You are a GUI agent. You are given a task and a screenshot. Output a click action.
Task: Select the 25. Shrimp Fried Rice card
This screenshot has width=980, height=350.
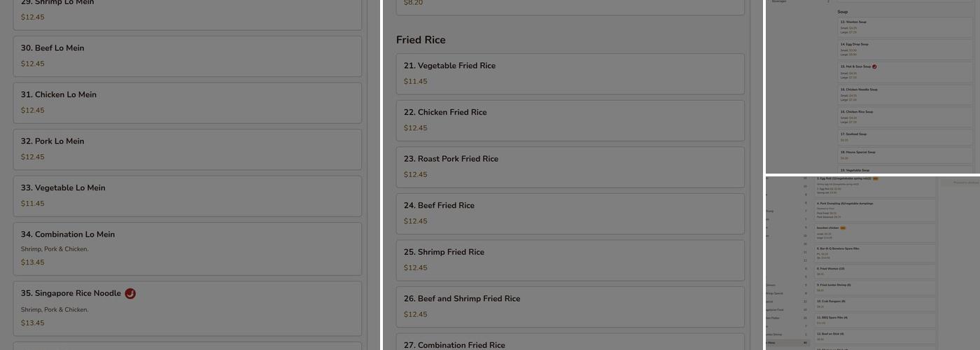tap(570, 260)
